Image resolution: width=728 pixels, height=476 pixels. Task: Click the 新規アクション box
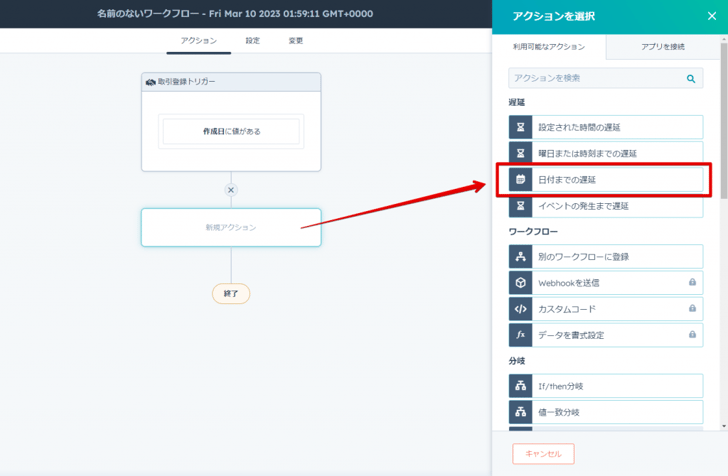231,227
